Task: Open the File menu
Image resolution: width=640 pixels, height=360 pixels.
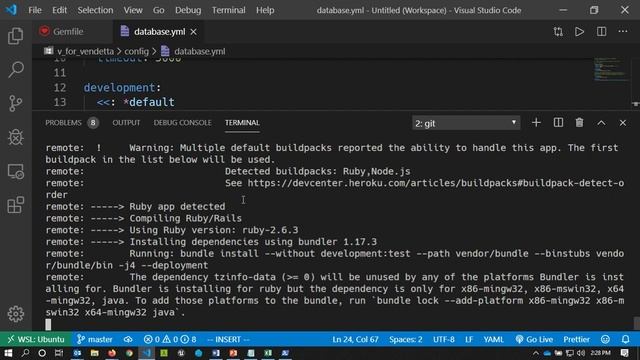Action: tap(35, 10)
